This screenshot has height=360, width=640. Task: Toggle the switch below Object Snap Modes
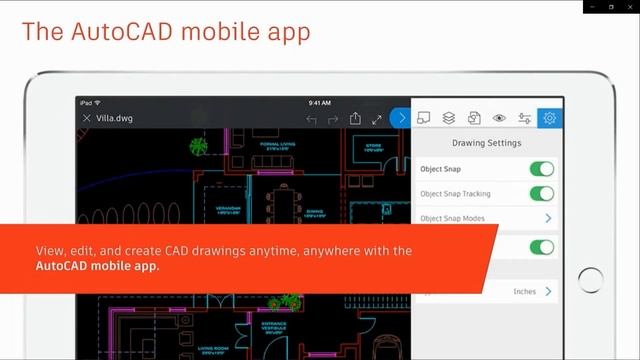[542, 247]
